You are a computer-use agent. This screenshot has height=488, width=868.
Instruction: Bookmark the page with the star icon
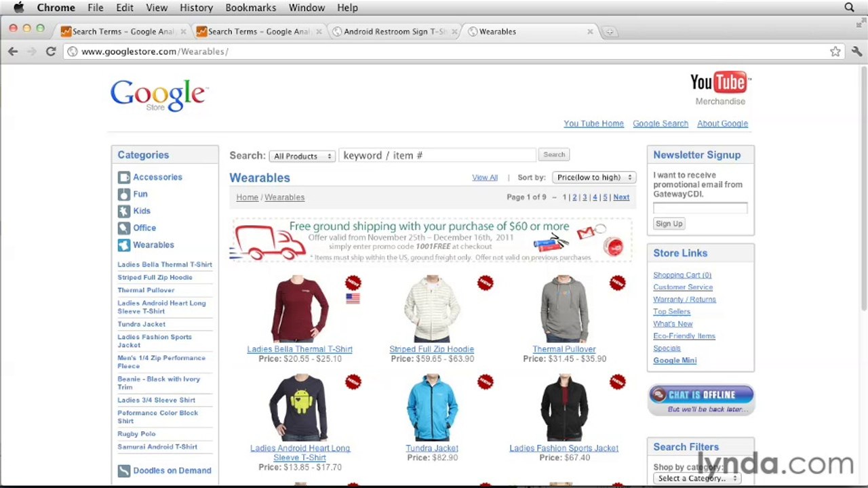coord(835,52)
